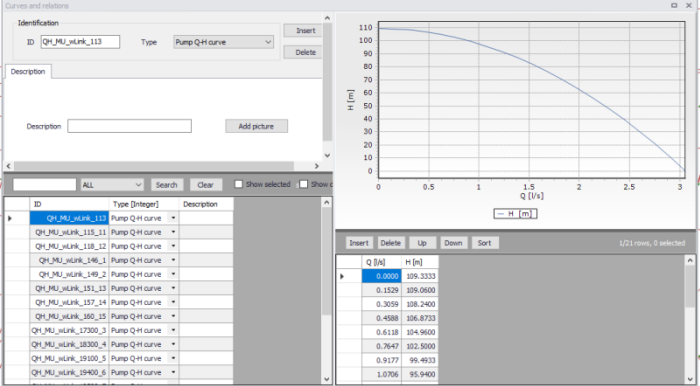Screen dimensions: 700x386
Task: Click Delete button above Q-H table
Action: point(391,243)
